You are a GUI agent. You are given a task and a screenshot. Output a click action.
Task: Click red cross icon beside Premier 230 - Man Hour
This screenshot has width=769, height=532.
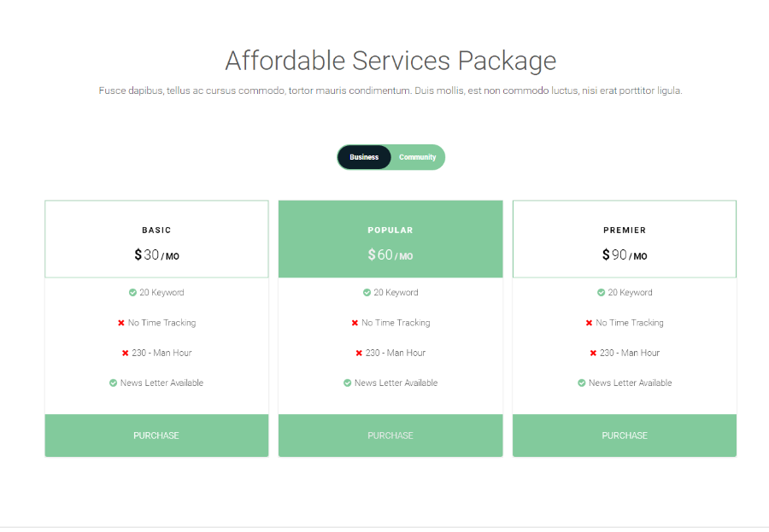[593, 353]
